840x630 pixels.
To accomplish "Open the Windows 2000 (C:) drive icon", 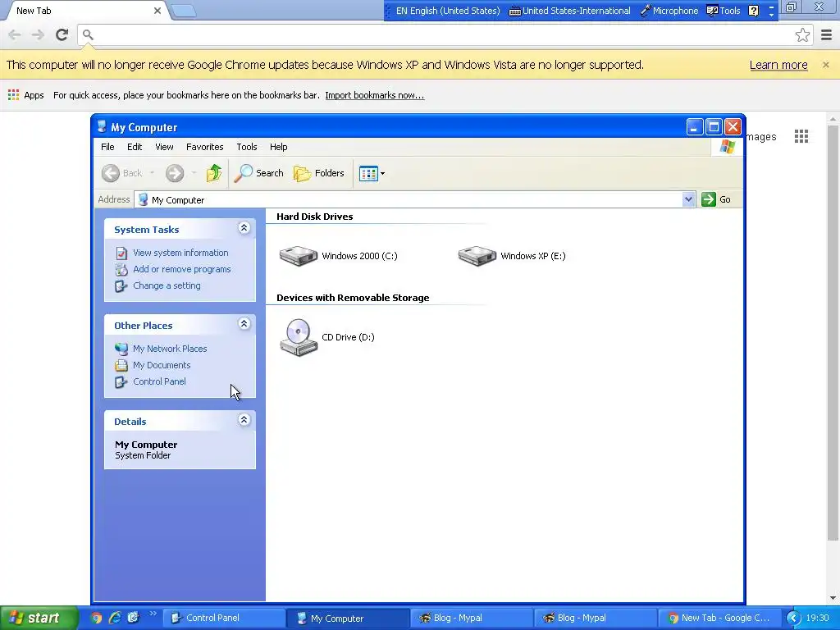I will [x=299, y=256].
